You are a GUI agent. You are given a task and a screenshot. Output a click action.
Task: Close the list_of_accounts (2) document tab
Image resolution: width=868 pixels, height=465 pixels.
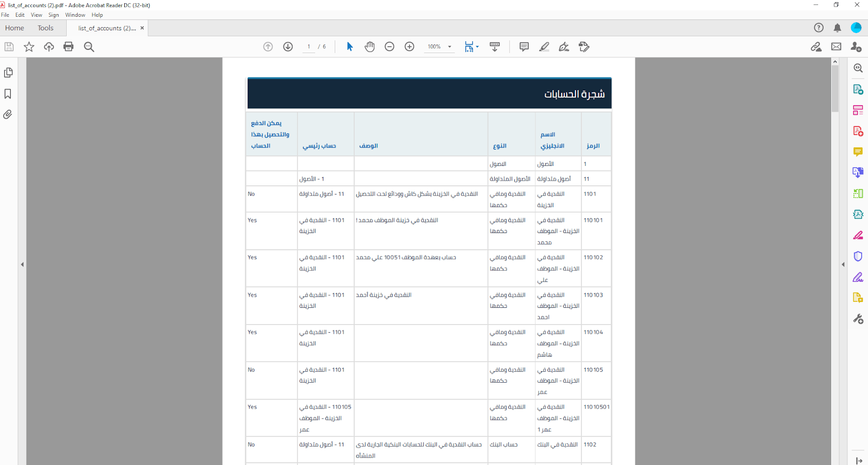tap(142, 28)
